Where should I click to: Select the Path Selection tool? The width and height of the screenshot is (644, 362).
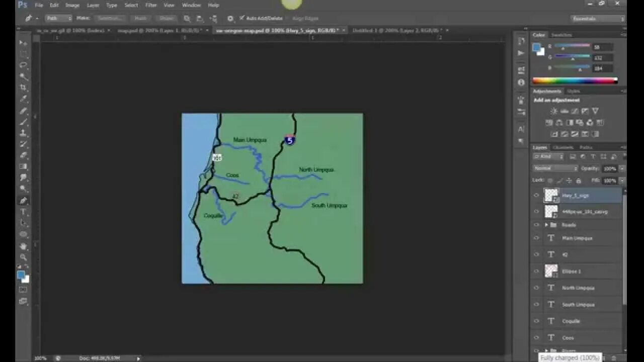click(23, 223)
